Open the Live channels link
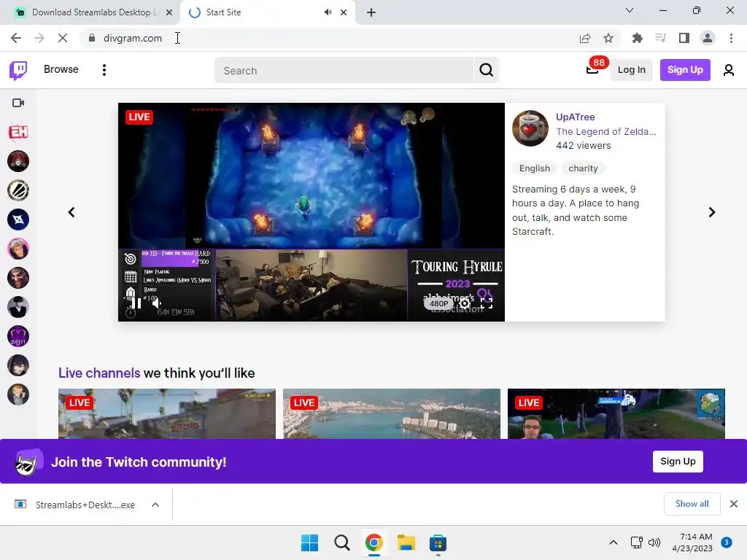The image size is (747, 560). point(99,373)
